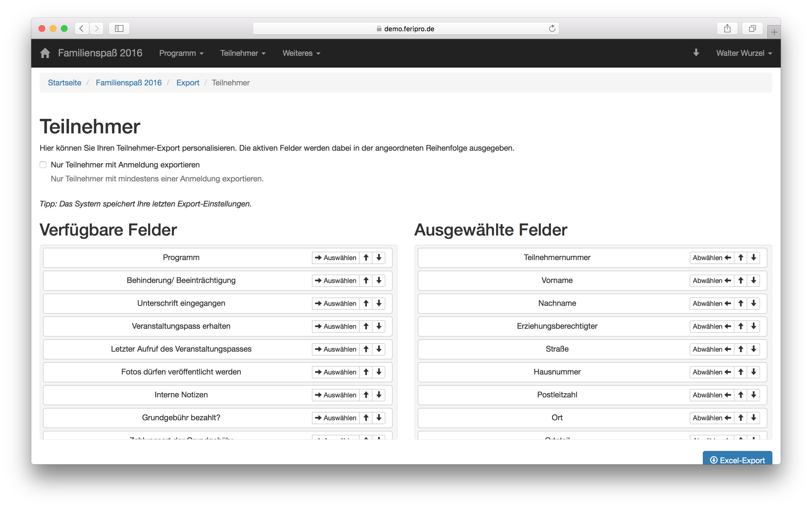
Task: Enable Nur Teilnehmer mit Anmeldung exportieren checkbox
Action: click(x=43, y=165)
